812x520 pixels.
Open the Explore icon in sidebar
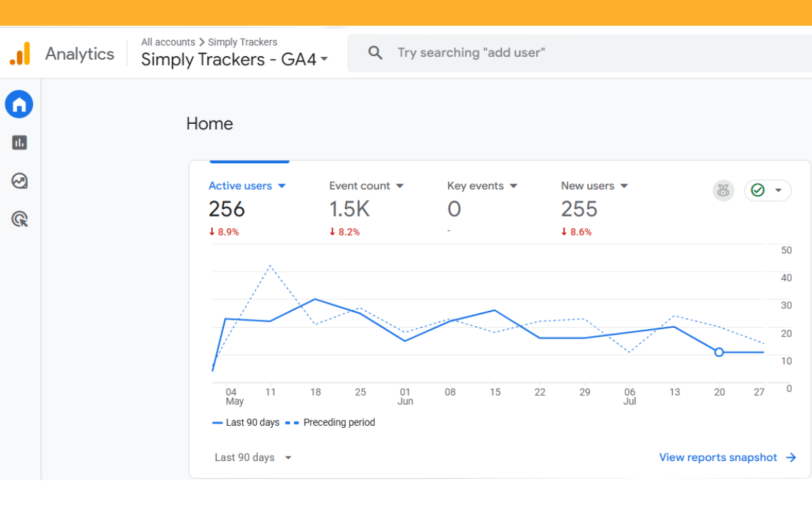click(20, 181)
